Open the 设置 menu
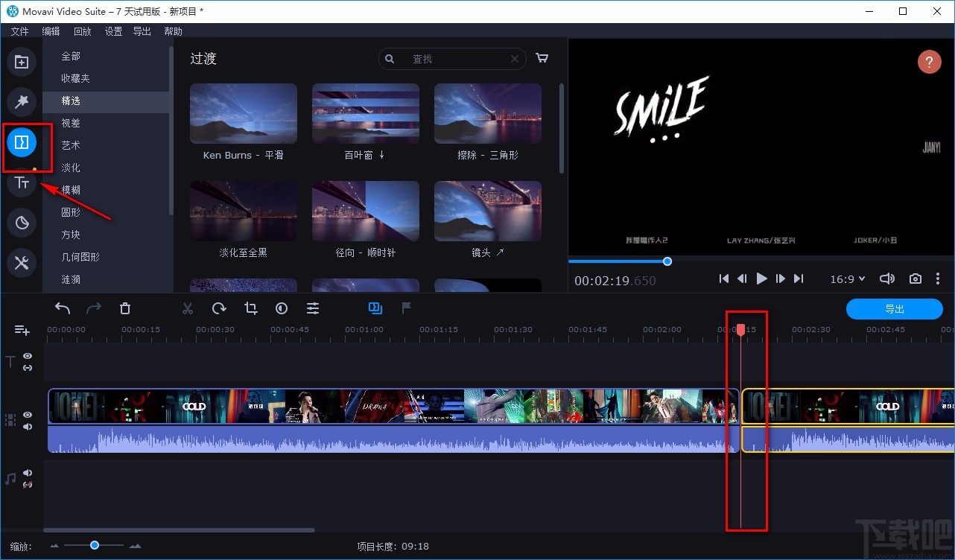 [x=113, y=31]
